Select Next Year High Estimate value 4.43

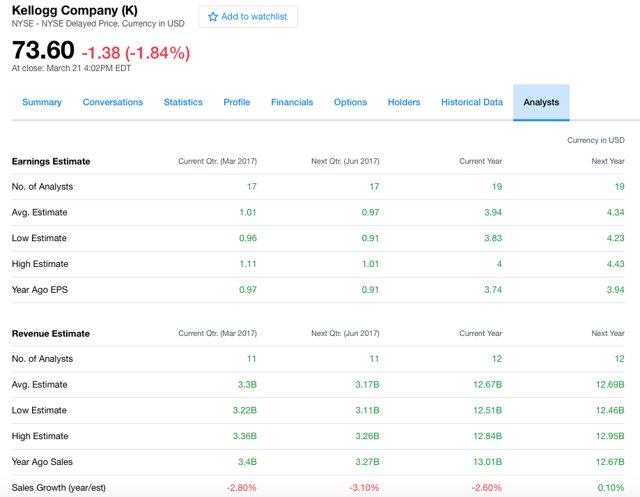(616, 264)
